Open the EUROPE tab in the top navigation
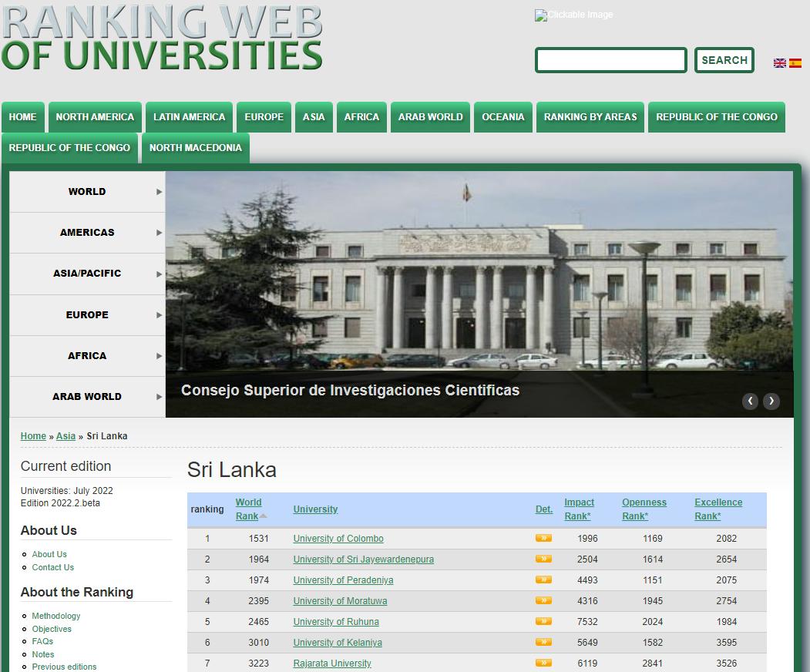Image resolution: width=810 pixels, height=672 pixels. [264, 117]
